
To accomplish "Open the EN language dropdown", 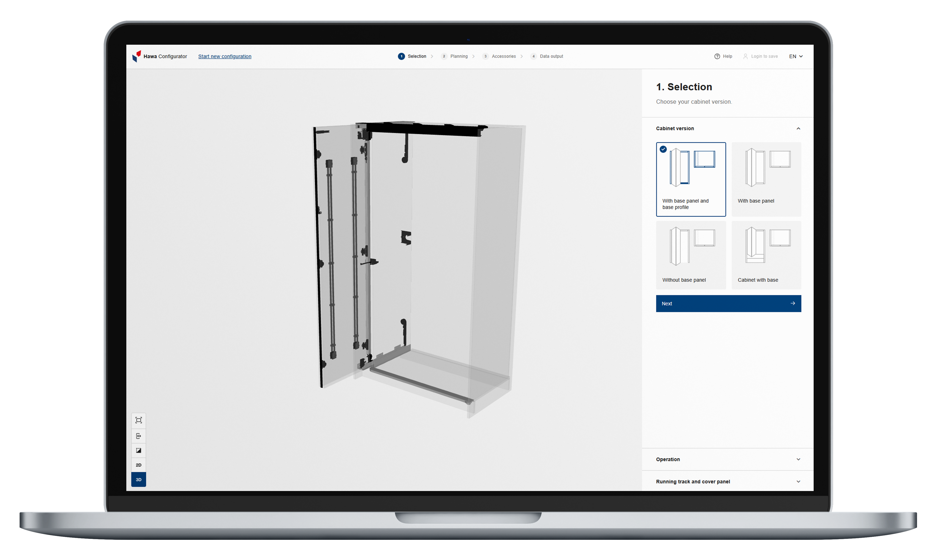I will [x=796, y=56].
